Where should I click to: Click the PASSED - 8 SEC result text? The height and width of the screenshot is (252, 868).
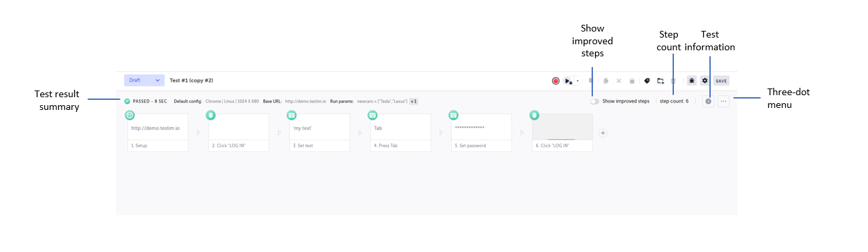point(150,101)
